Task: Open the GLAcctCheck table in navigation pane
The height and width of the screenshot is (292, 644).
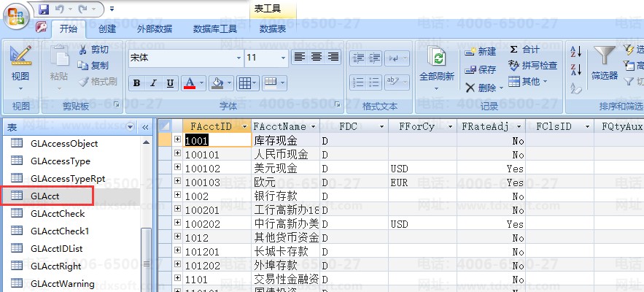Action: (x=58, y=214)
